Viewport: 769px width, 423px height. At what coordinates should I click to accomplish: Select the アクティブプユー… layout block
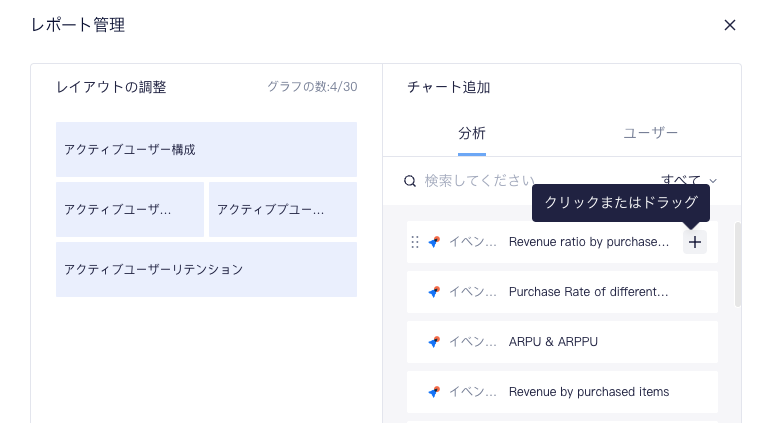283,209
